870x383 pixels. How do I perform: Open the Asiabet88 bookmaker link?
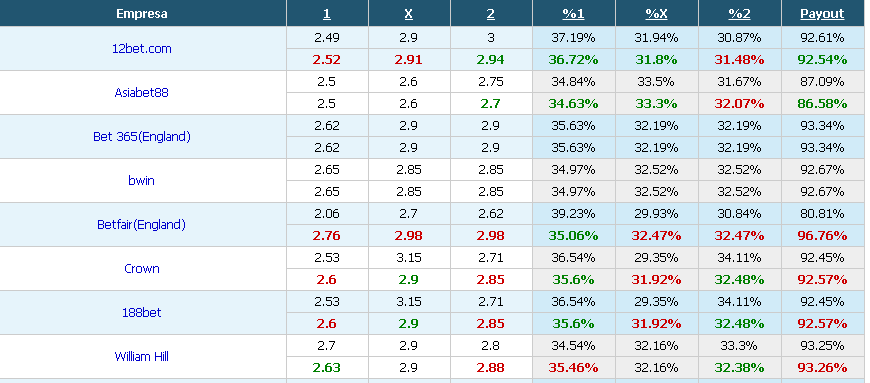tap(141, 92)
